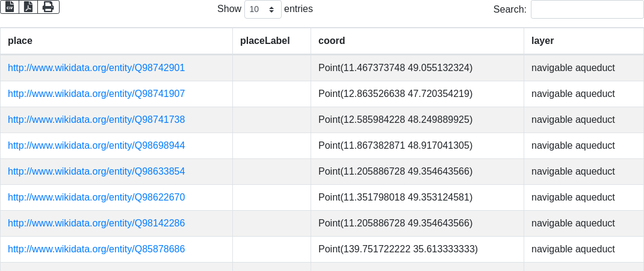Print the table
644x271 pixels.
pos(48,7)
